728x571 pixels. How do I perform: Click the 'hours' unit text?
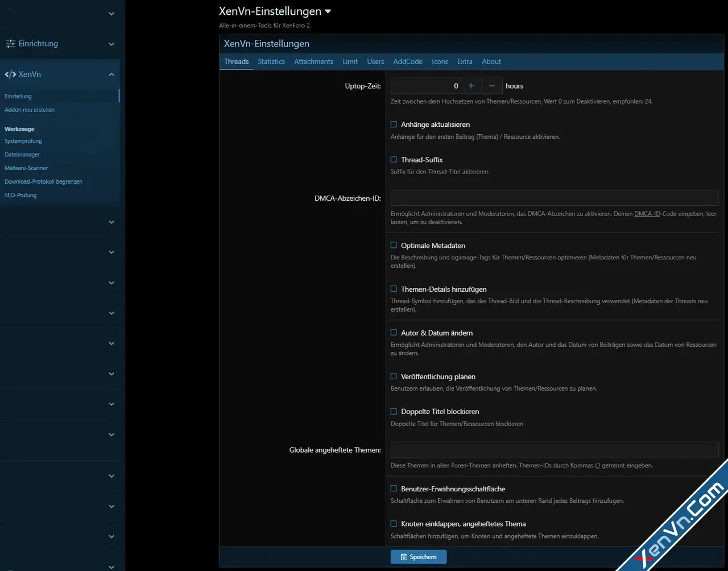[x=514, y=86]
